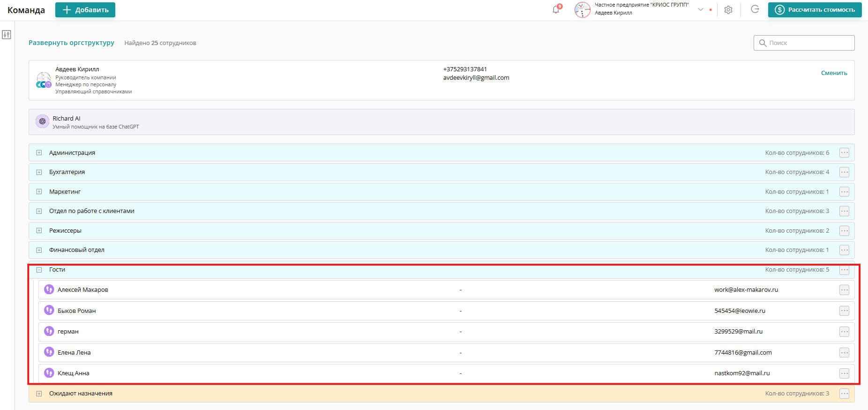Expand Отдел по работе с клиентами
This screenshot has width=868, height=410.
[x=39, y=211]
